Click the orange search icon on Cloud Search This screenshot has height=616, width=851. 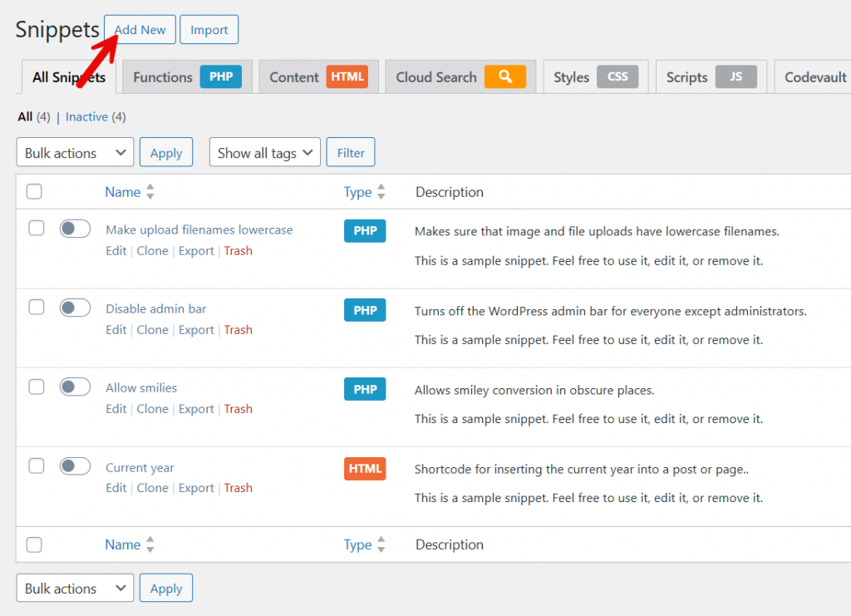coord(505,77)
